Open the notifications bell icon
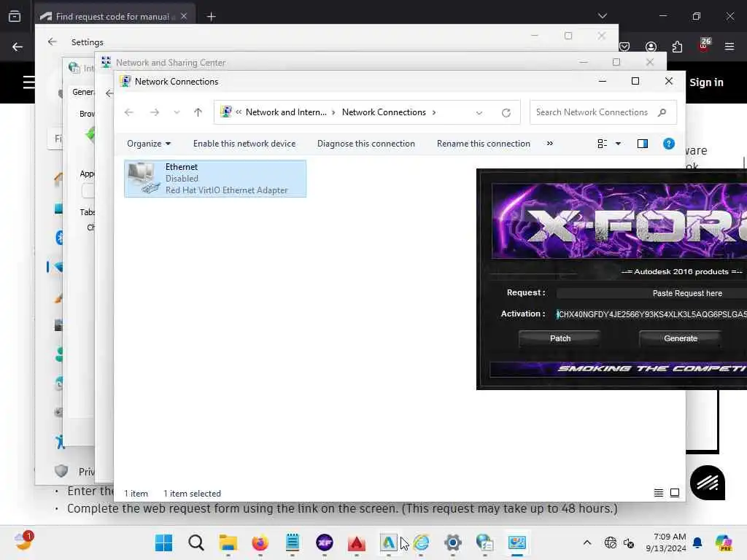Viewport: 747px width, 560px height. 697,542
